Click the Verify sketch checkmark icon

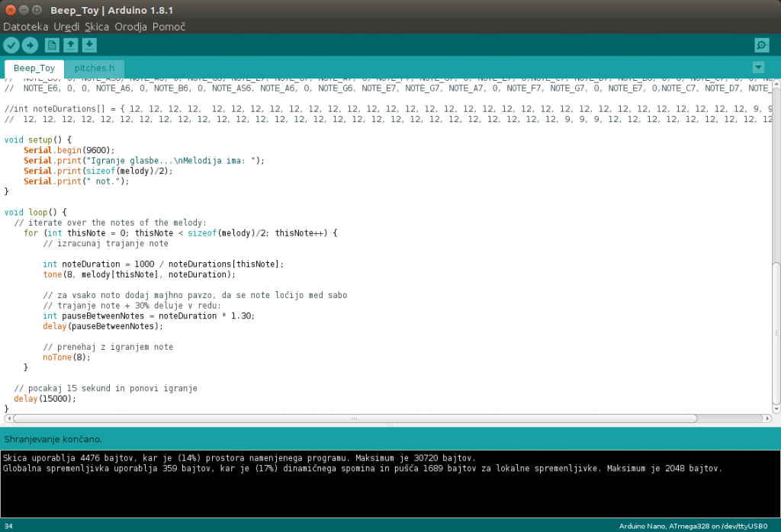point(11,45)
